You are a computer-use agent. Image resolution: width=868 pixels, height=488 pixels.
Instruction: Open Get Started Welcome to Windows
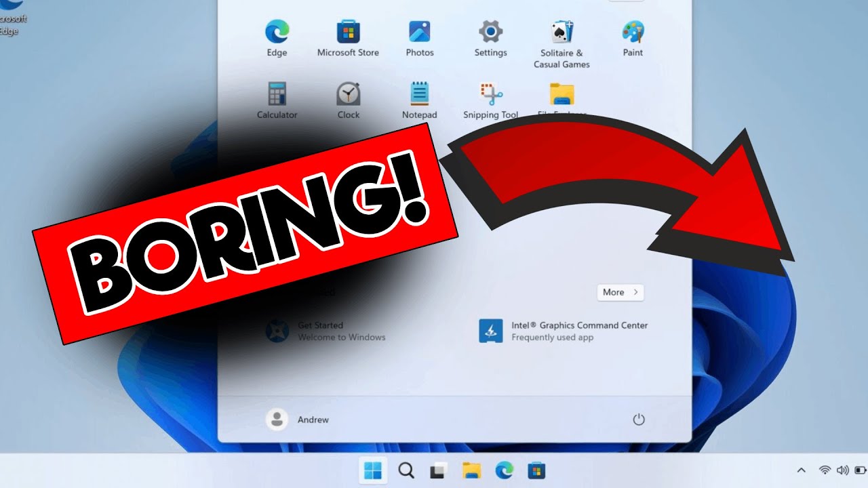click(325, 331)
